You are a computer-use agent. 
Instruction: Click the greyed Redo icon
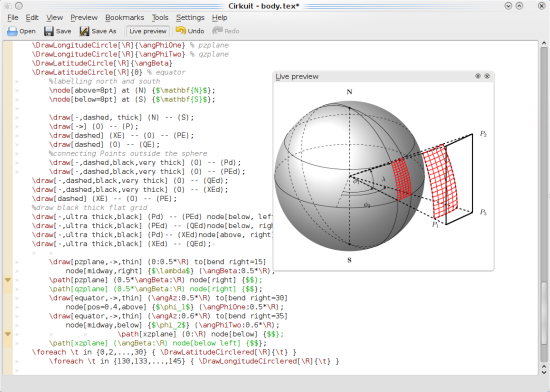pos(217,31)
